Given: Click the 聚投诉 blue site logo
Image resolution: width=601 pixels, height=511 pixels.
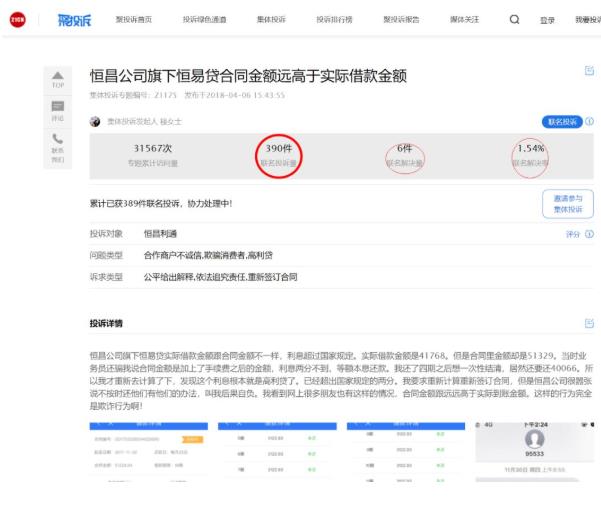Looking at the screenshot, I should point(75,20).
